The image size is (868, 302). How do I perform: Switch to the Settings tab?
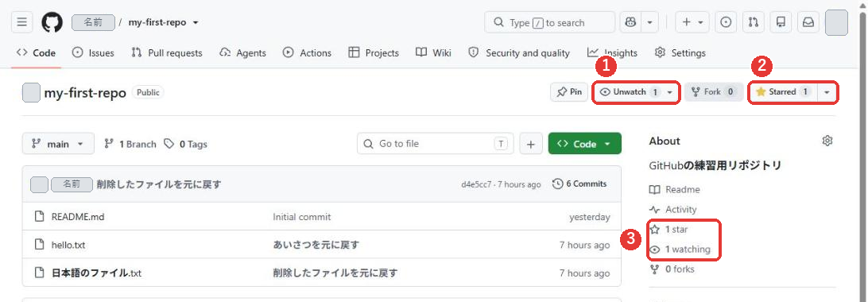(680, 53)
